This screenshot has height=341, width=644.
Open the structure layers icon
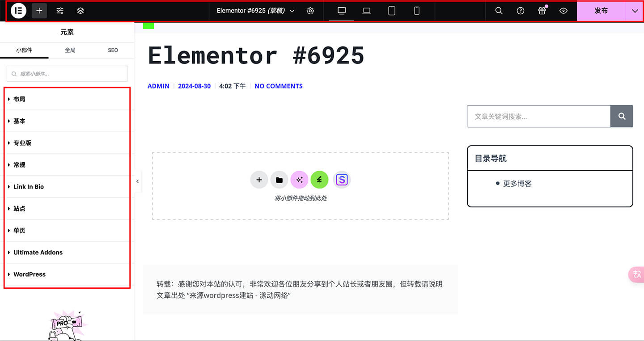coord(80,11)
